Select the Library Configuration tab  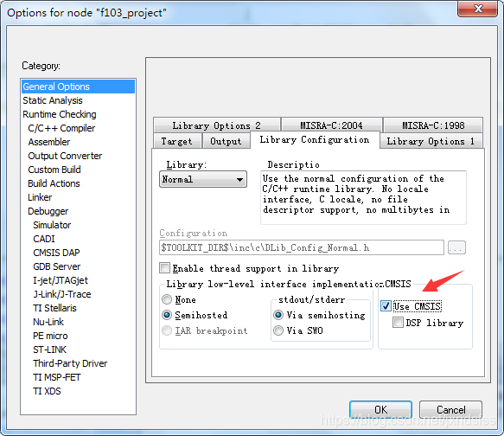tap(315, 140)
